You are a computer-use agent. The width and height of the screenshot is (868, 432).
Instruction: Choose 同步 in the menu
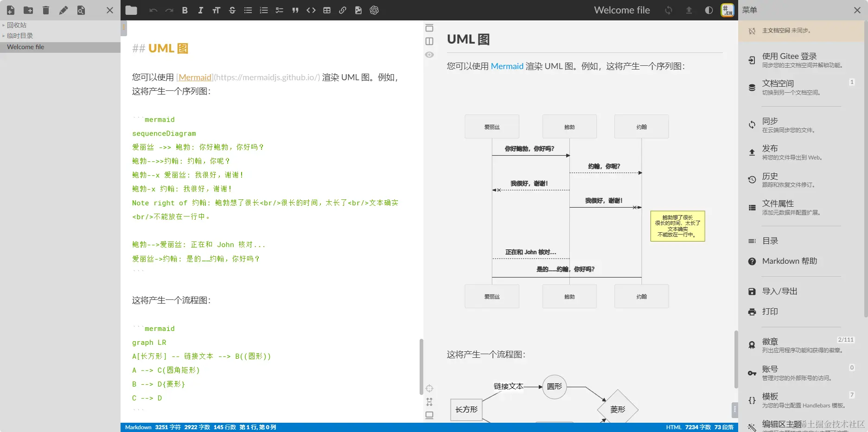801,125
